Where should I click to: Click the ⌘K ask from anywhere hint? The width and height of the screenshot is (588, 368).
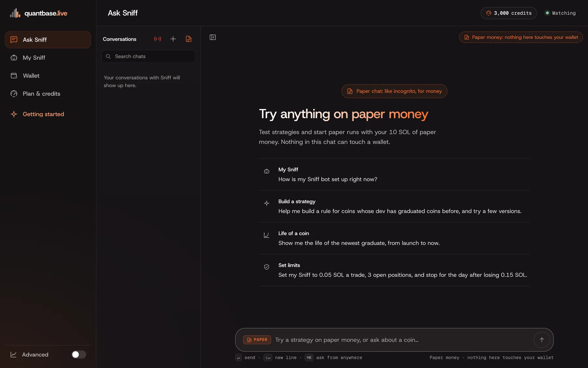333,358
